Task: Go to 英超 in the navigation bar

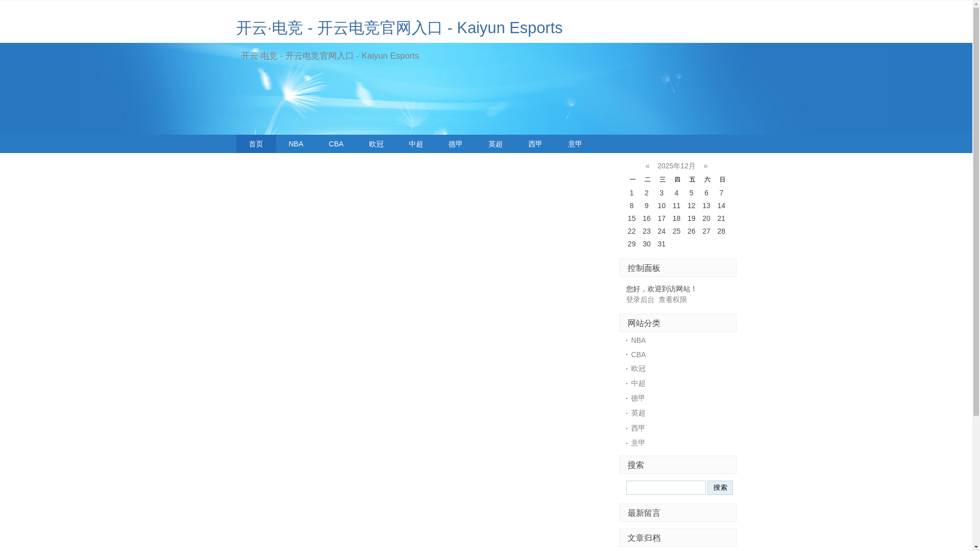Action: (496, 144)
